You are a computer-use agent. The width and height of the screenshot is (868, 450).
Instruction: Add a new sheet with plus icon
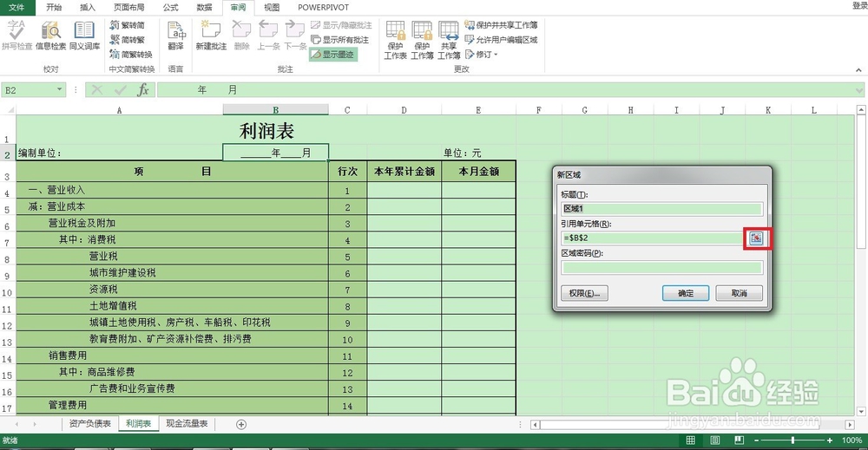[240, 424]
